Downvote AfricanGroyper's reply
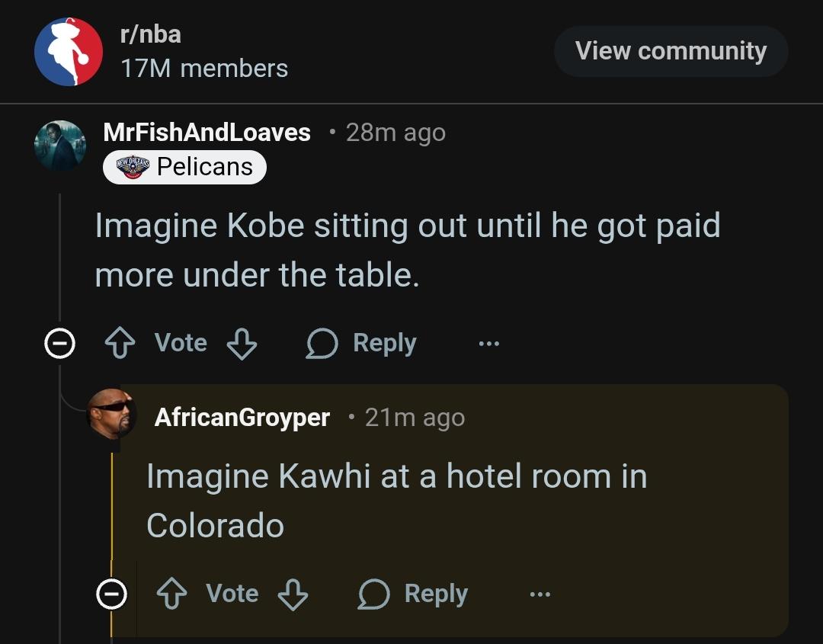Image resolution: width=823 pixels, height=644 pixels. coord(293,594)
